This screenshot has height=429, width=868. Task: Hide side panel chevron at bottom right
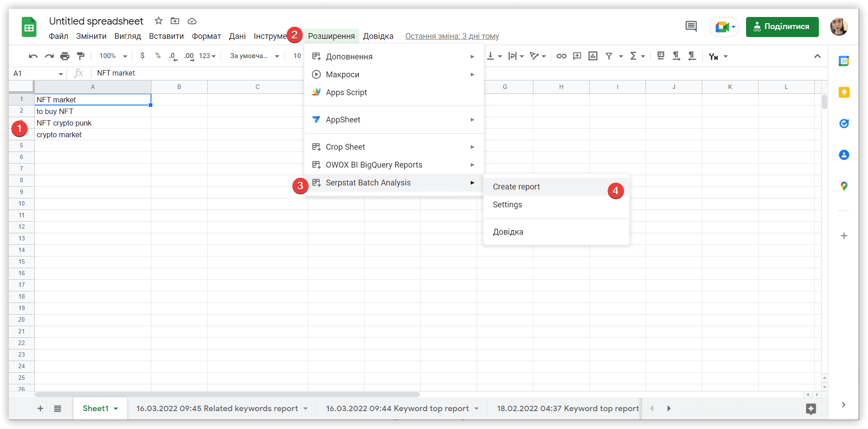843,405
